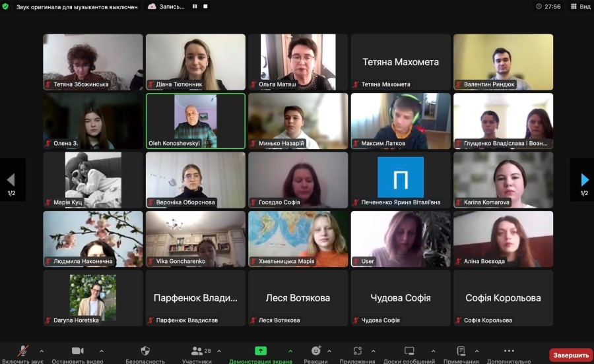This screenshot has width=594, height=364.
Task: Select Леся Вотякова participant tile
Action: pyautogui.click(x=298, y=298)
